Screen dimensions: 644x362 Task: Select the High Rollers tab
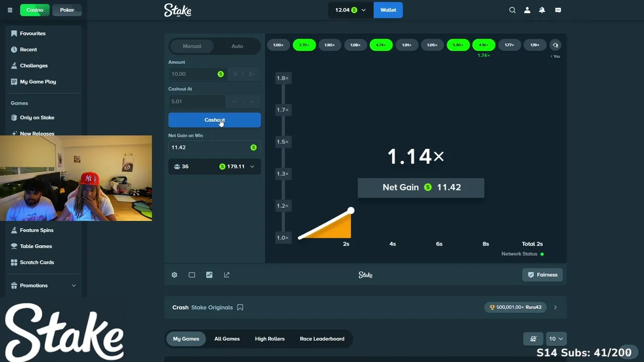[270, 339]
